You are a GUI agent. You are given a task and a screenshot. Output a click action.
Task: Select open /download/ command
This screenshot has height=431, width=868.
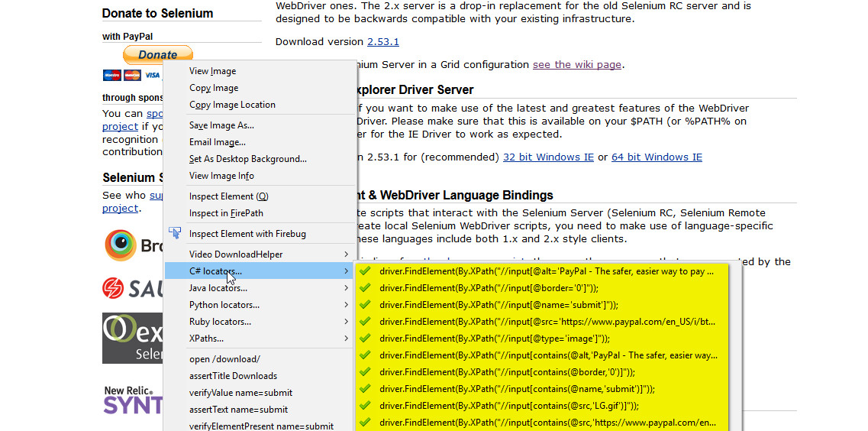[x=224, y=359]
